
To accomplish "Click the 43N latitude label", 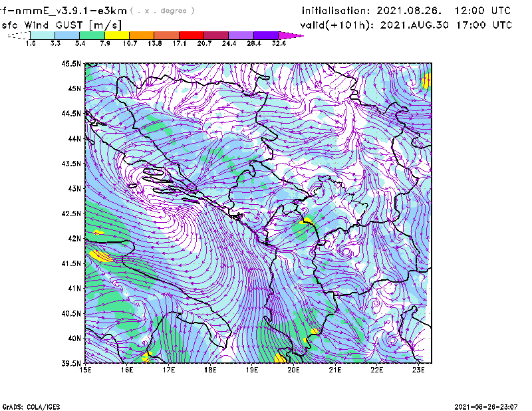I will (x=74, y=188).
